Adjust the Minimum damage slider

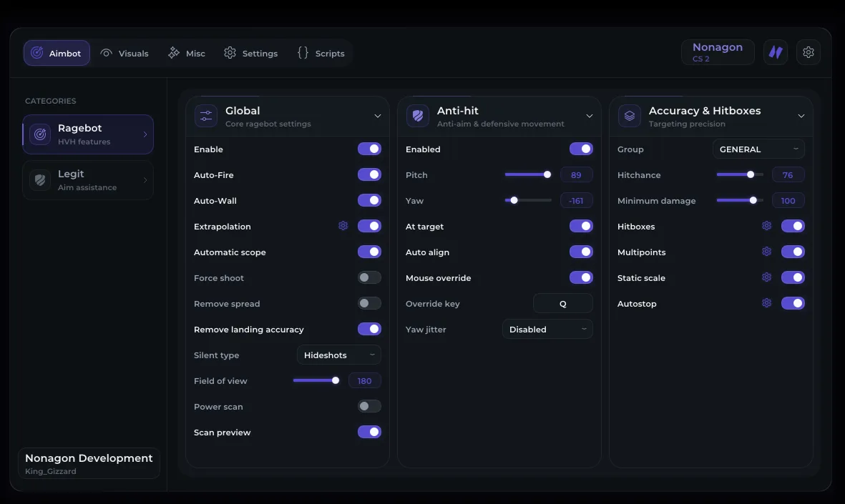click(x=739, y=200)
